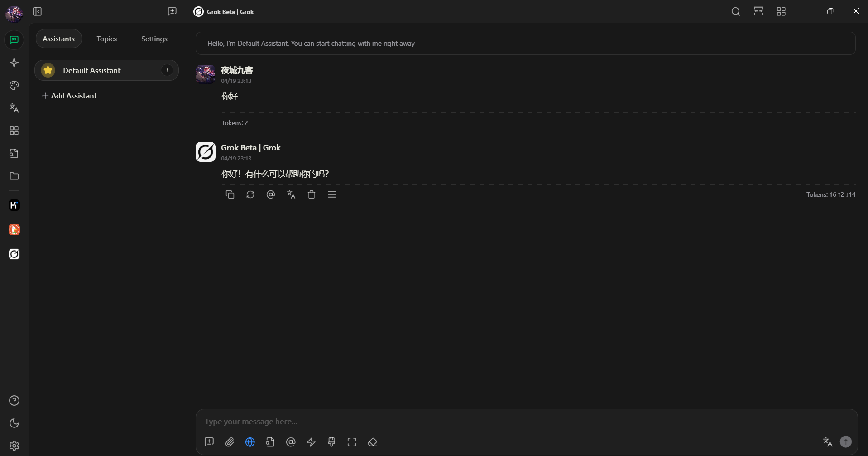The width and height of the screenshot is (868, 456).
Task: Click the Default Assistant star emoji icon
Action: [48, 70]
